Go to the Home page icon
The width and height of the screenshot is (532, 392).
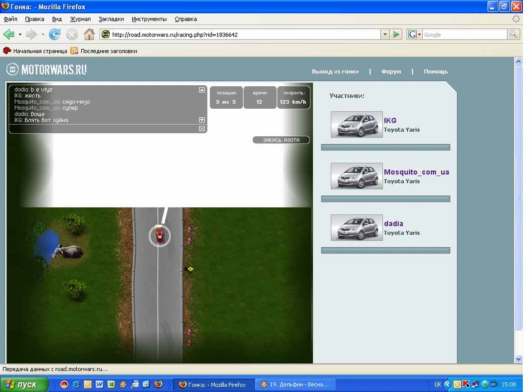point(89,34)
